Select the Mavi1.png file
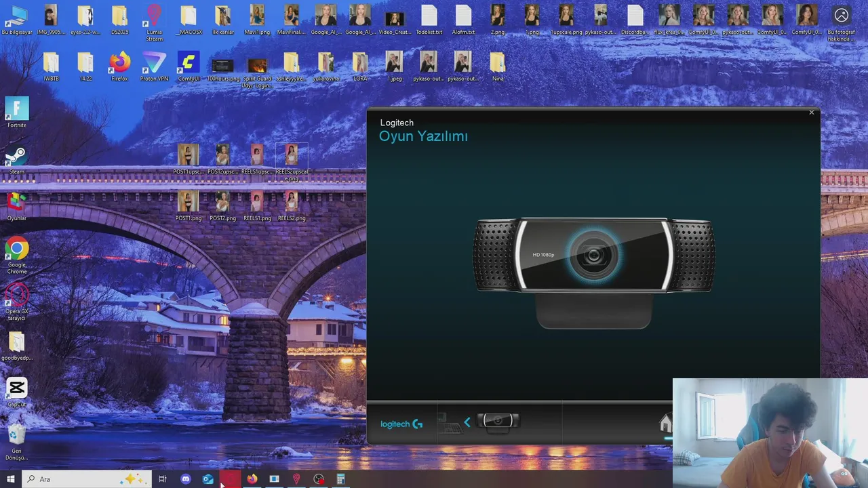The height and width of the screenshot is (488, 868). pos(257,21)
